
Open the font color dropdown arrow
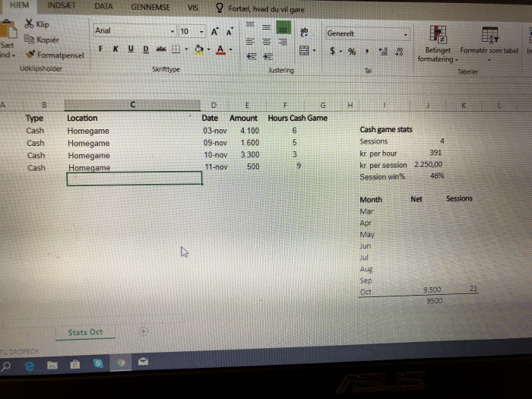point(231,50)
